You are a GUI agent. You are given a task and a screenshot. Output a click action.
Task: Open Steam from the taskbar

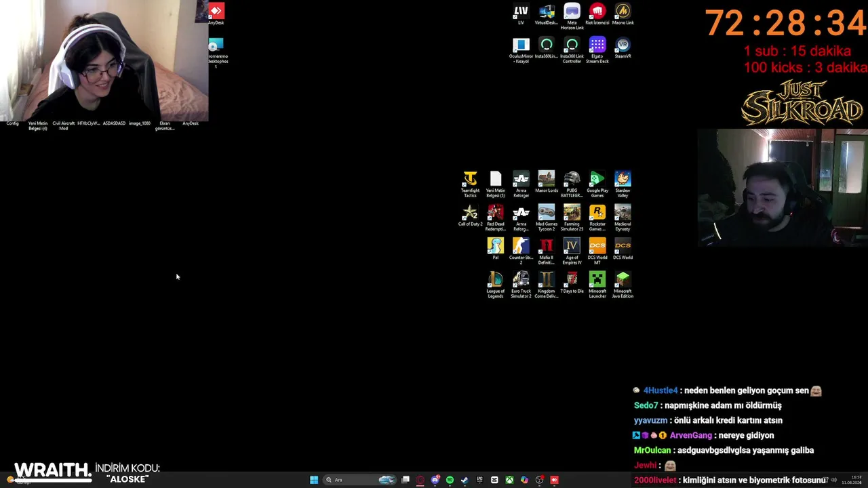[x=465, y=480]
